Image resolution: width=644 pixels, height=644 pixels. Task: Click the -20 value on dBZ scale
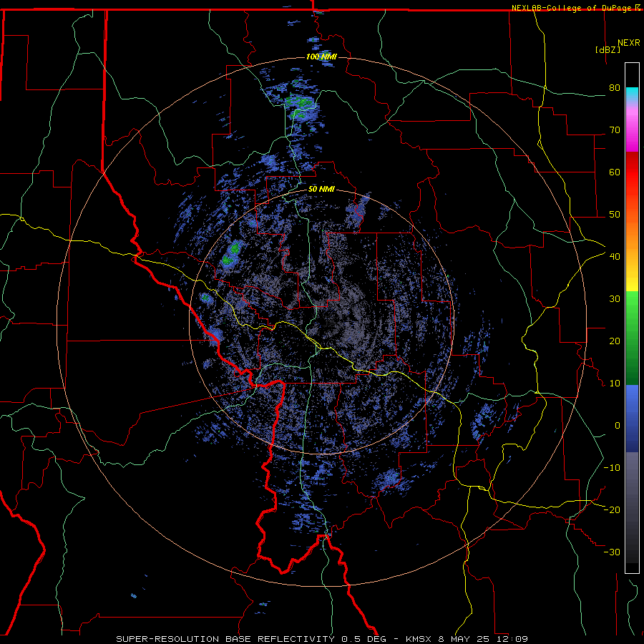pyautogui.click(x=612, y=509)
